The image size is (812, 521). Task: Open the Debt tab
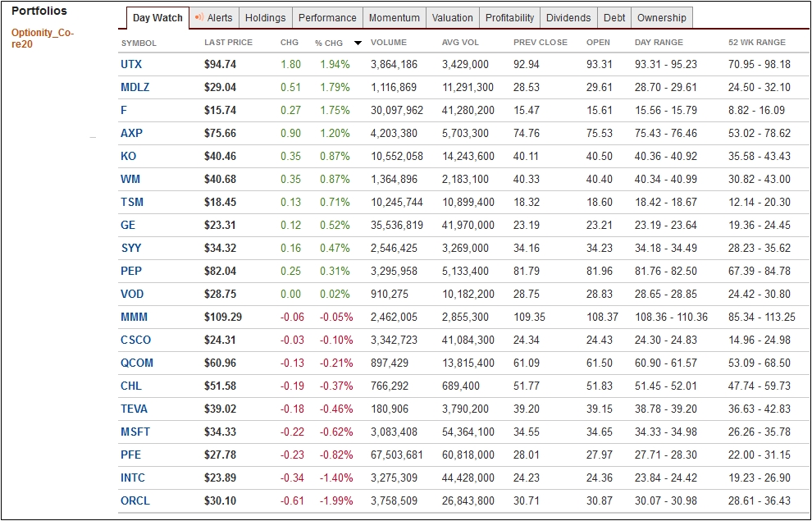tap(614, 17)
